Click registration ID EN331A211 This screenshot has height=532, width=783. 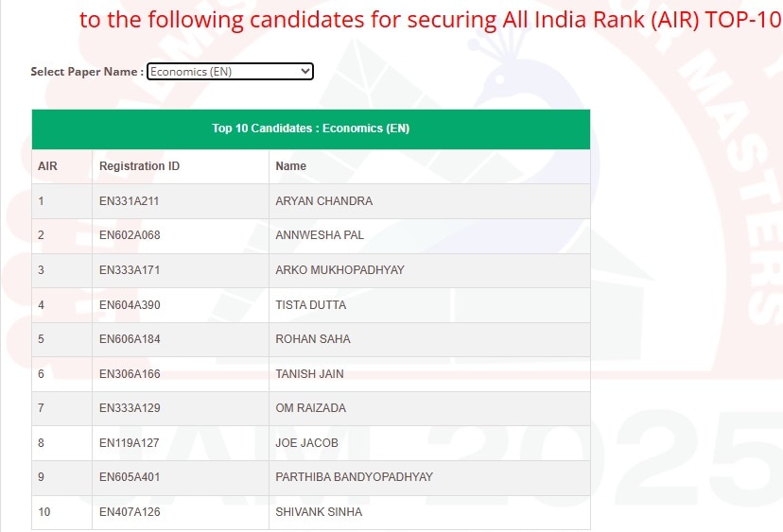130,201
